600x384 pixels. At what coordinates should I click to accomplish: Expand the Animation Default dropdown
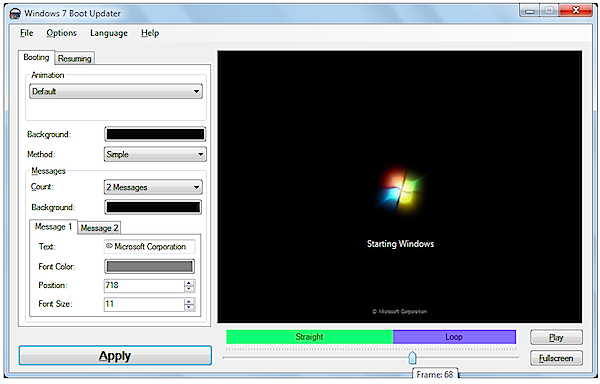(x=116, y=91)
